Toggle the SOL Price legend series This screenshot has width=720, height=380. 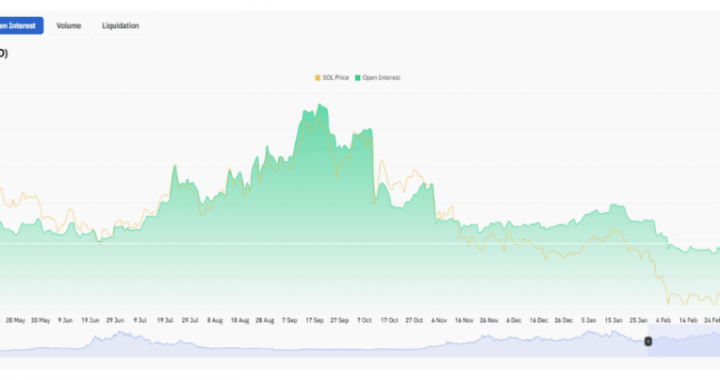tap(332, 78)
